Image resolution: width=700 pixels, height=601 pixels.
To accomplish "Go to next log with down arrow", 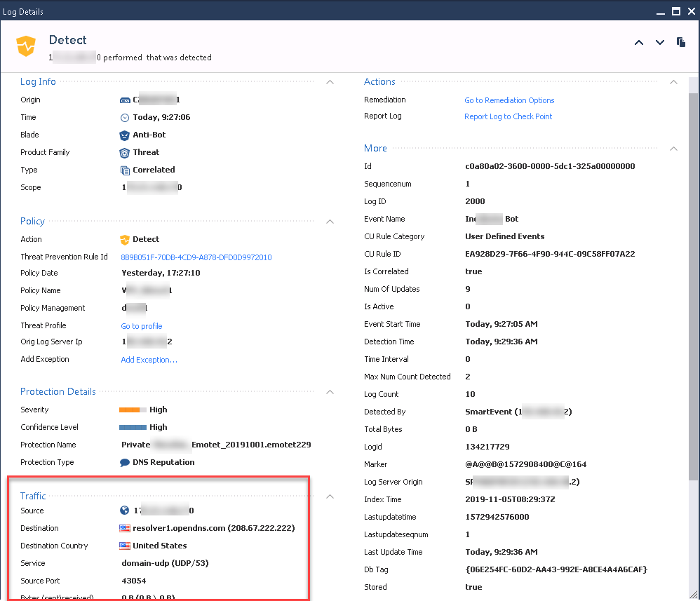I will coord(659,43).
